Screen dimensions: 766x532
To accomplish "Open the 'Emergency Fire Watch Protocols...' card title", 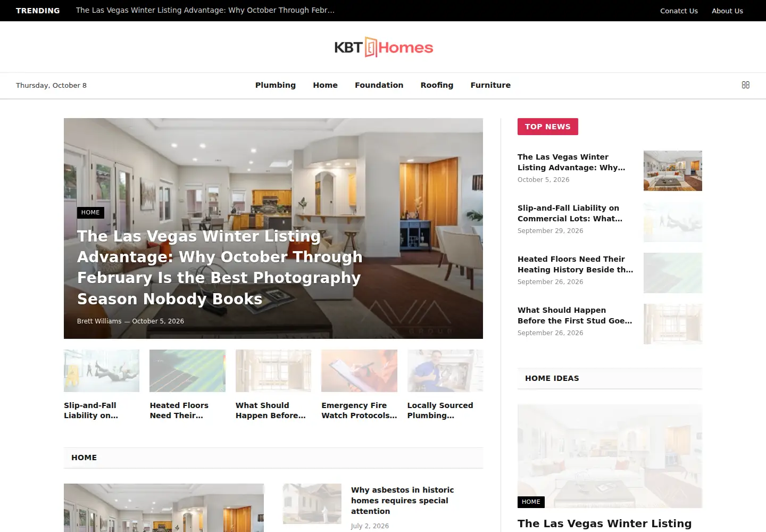I will point(359,410).
